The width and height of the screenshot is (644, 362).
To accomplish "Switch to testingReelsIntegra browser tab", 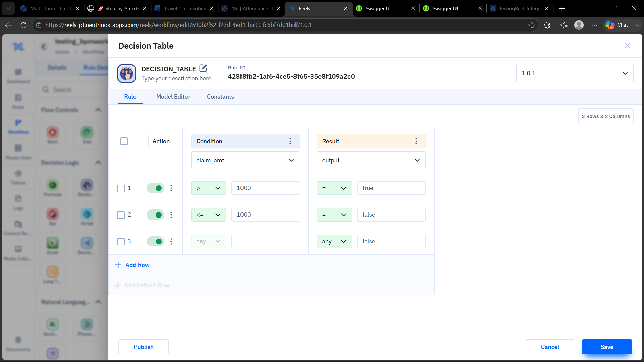I will [x=519, y=9].
